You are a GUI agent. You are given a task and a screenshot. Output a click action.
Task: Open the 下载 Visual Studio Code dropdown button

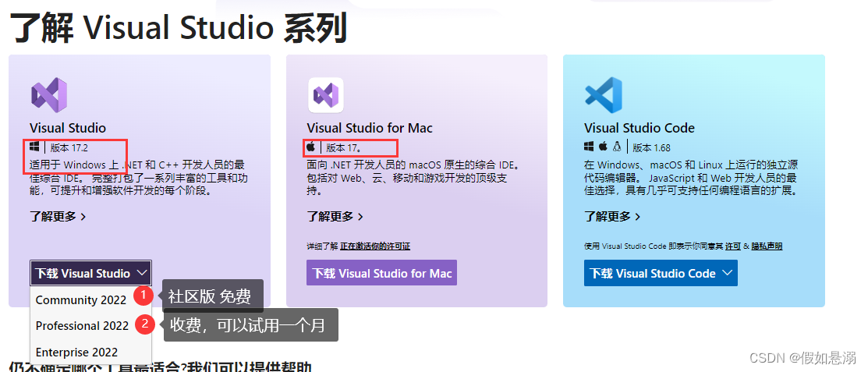click(x=661, y=273)
